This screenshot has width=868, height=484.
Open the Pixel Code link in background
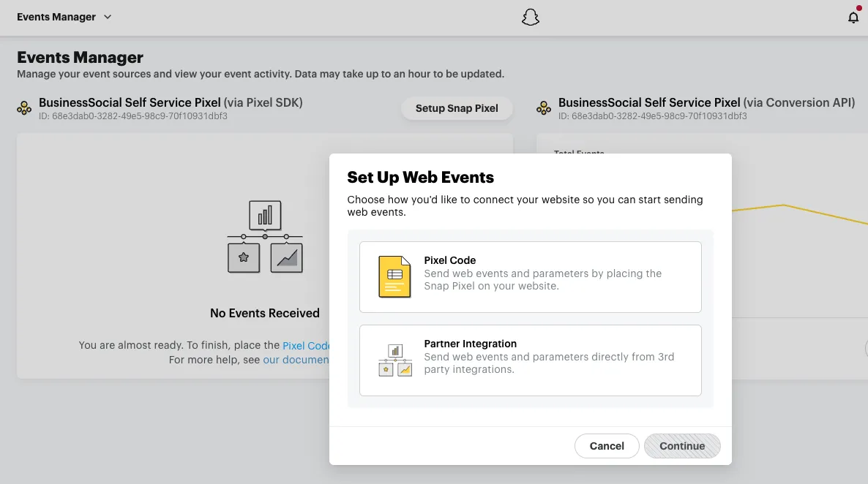coord(306,345)
